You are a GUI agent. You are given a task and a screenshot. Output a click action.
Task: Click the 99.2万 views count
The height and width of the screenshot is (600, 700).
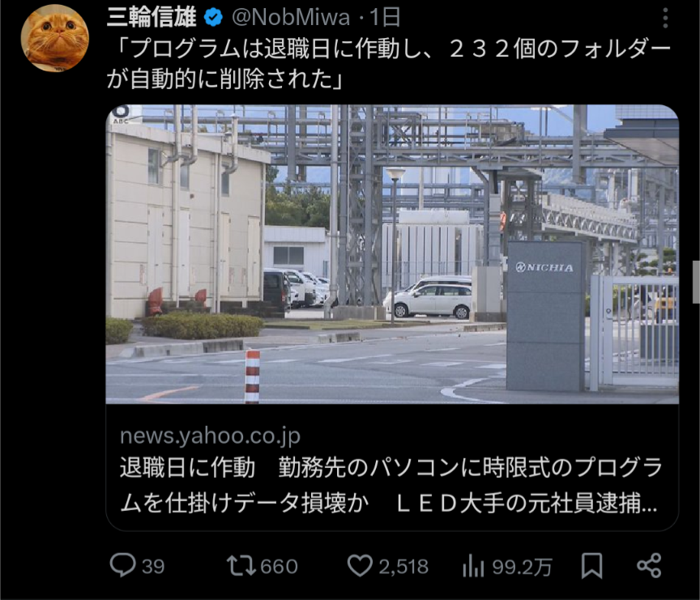pos(523,567)
